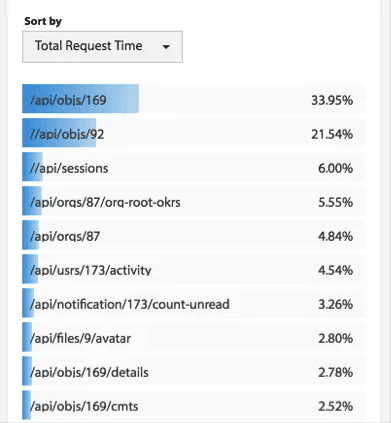Select the /api/files/9/avatar row

point(194,337)
